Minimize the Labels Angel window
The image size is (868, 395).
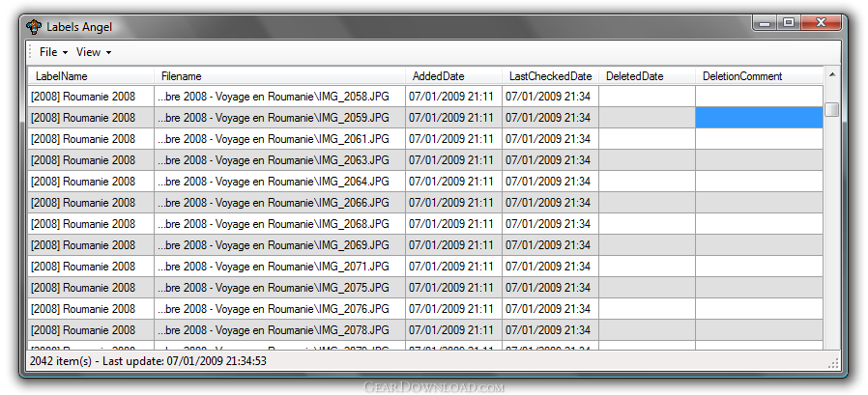click(766, 21)
